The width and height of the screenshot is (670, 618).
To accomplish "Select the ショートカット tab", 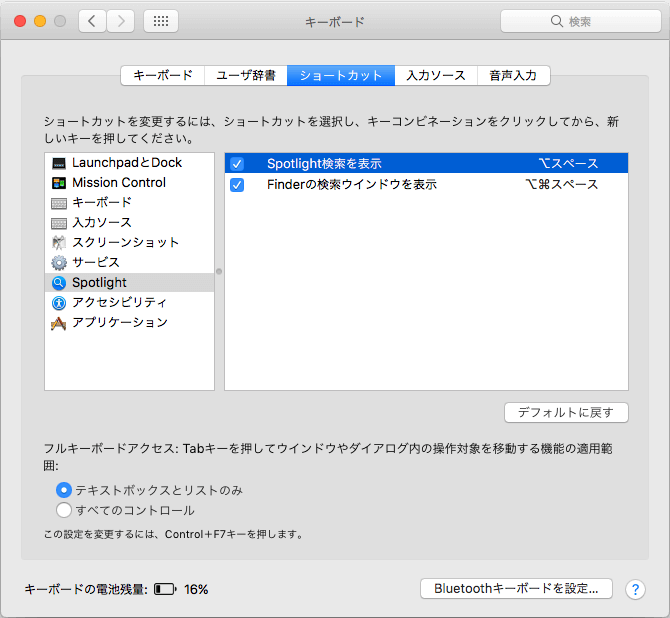I will (x=341, y=76).
